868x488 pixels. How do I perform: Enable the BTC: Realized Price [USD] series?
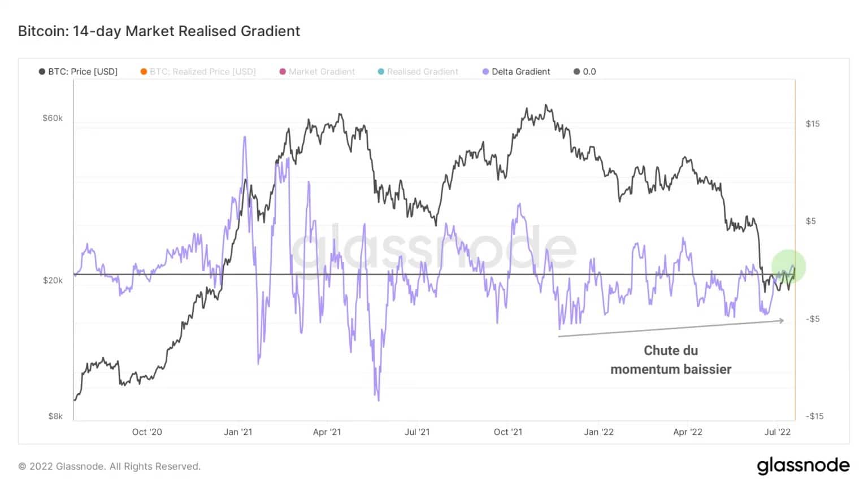point(198,72)
